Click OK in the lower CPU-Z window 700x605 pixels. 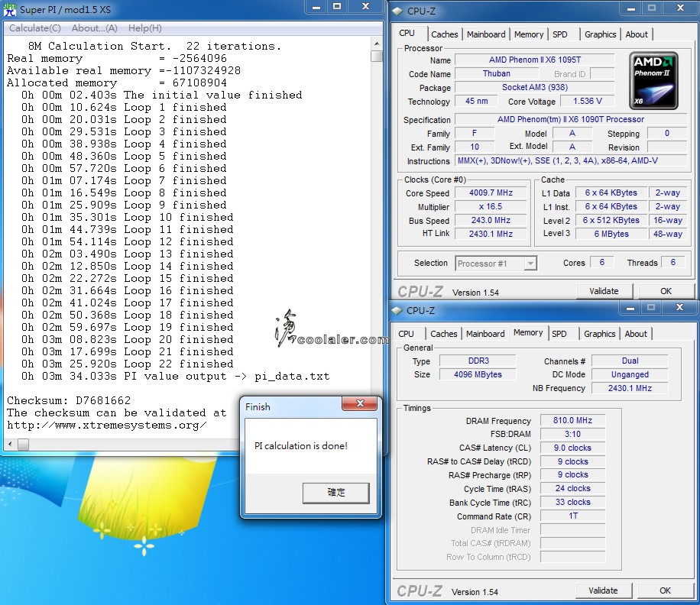(x=665, y=590)
